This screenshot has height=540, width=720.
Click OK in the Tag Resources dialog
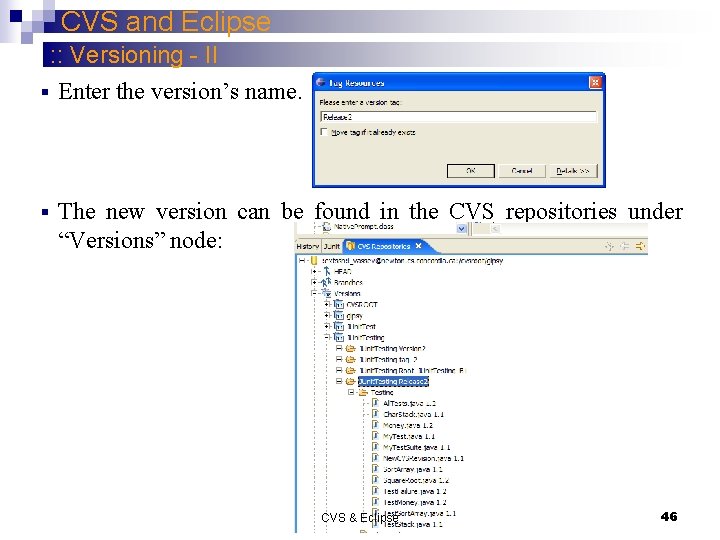click(471, 171)
